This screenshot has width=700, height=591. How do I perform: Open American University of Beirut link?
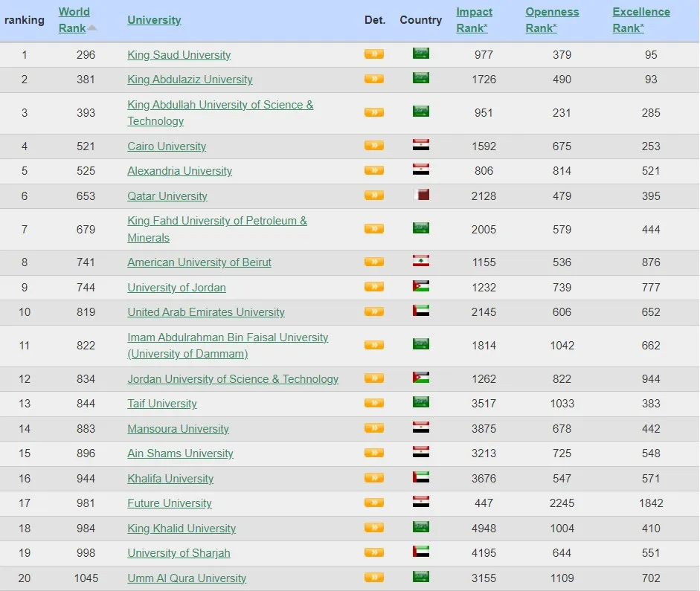pyautogui.click(x=199, y=262)
